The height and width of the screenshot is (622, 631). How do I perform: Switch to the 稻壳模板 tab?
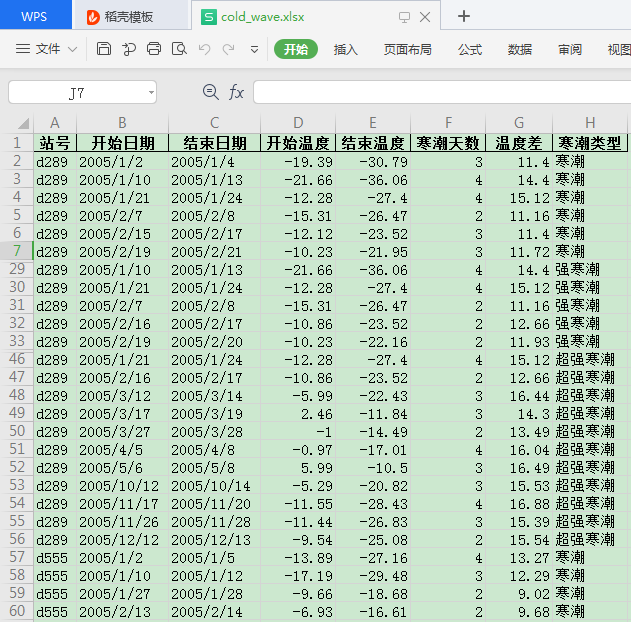point(130,16)
